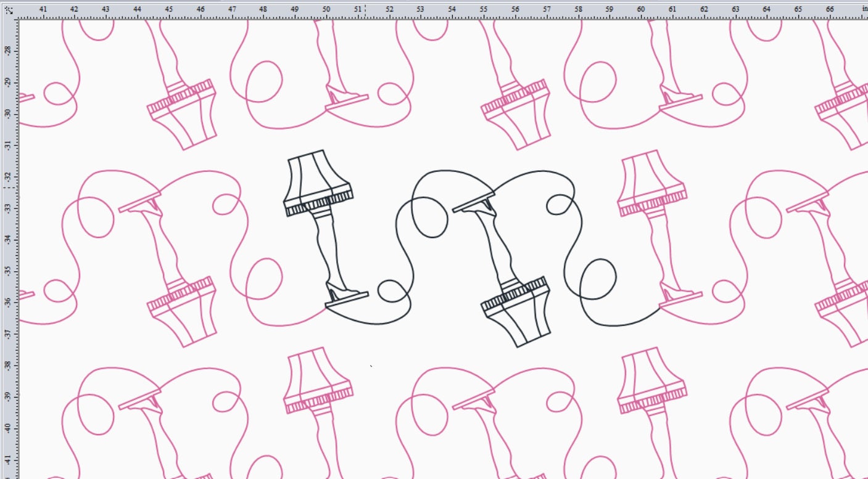Select pink upright lamp shade right of black design

pyautogui.click(x=651, y=182)
